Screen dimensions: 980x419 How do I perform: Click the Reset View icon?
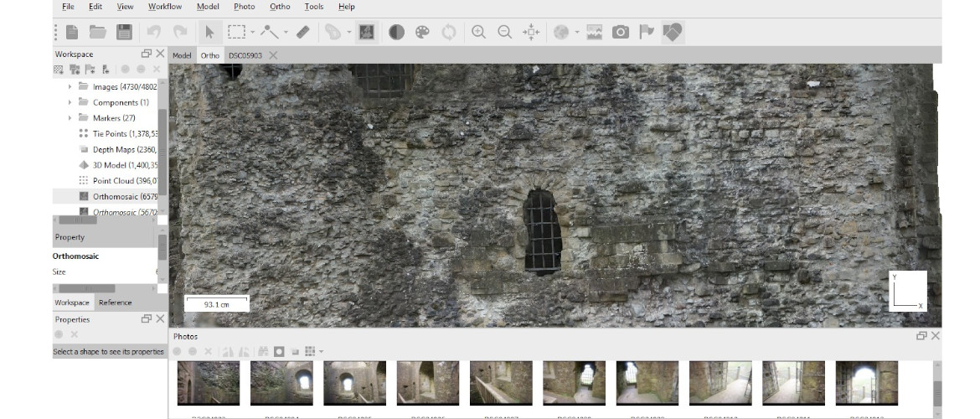[x=531, y=32]
